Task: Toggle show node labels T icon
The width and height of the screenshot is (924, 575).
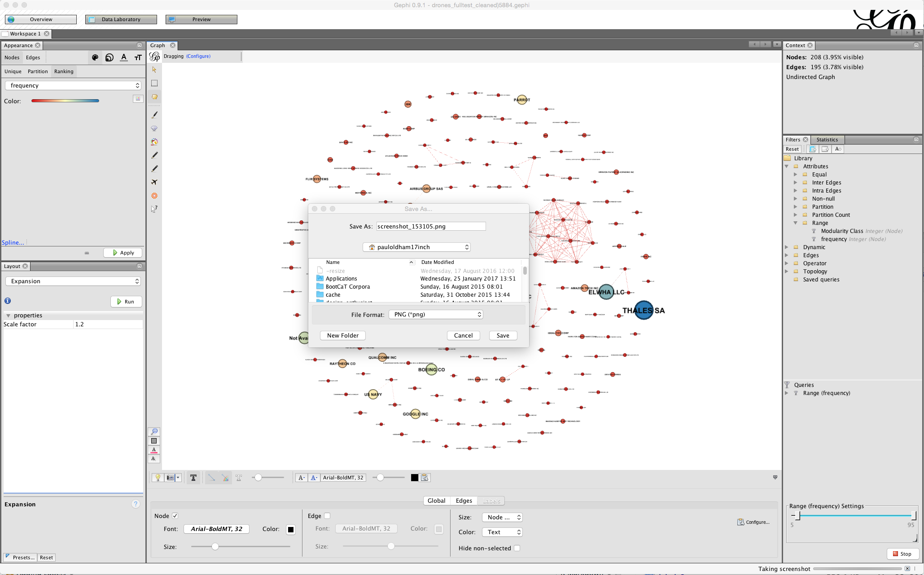Action: 193,478
